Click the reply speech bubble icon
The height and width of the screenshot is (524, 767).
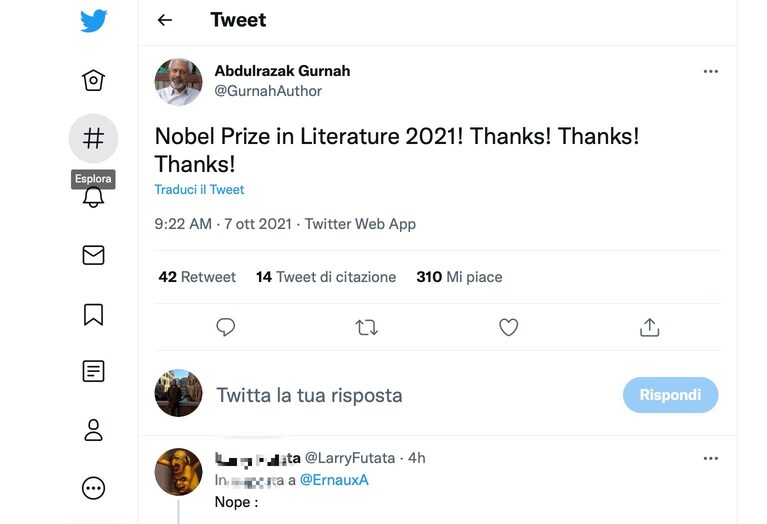(226, 327)
